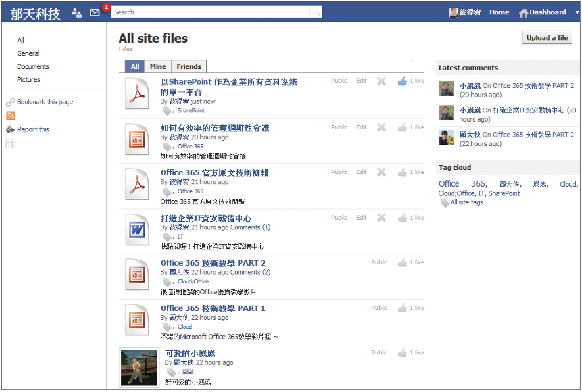Open Comments (2) on PART 2 file
This screenshot has height=392, width=582.
click(250, 273)
